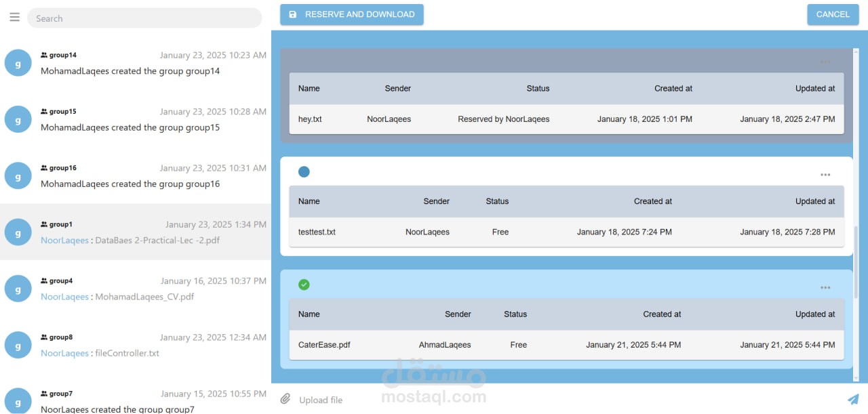Click the group8 avatar icon
Image resolution: width=868 pixels, height=414 pixels.
point(18,345)
